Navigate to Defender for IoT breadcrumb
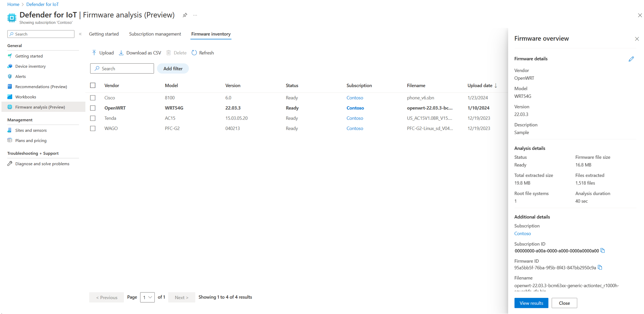Screen dimensions: 644x314 tap(42, 4)
